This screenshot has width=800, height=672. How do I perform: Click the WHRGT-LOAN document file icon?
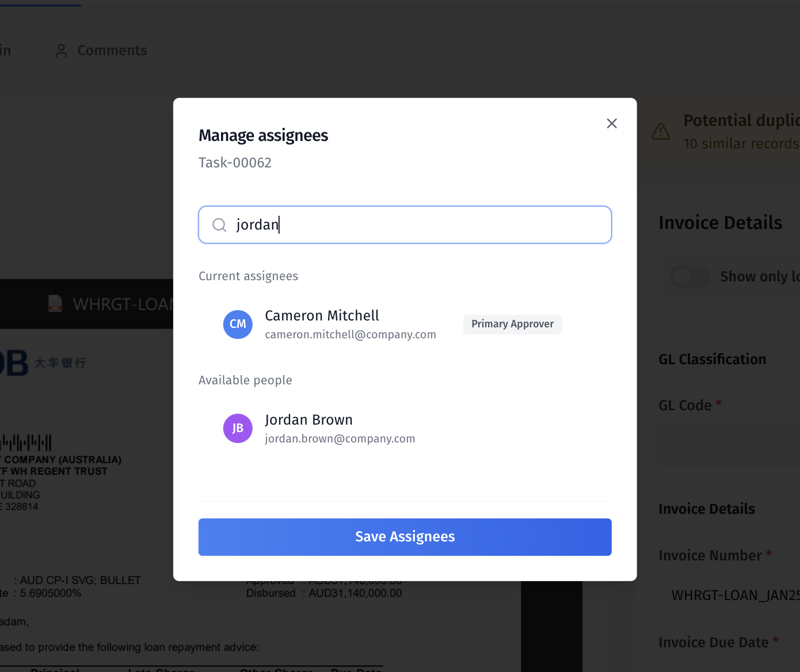[x=55, y=304]
